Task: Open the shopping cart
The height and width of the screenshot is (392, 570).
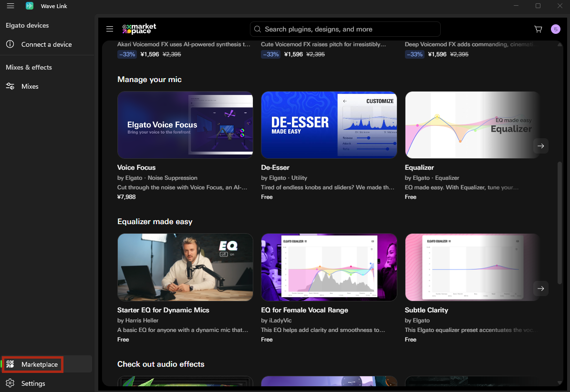Action: point(538,29)
